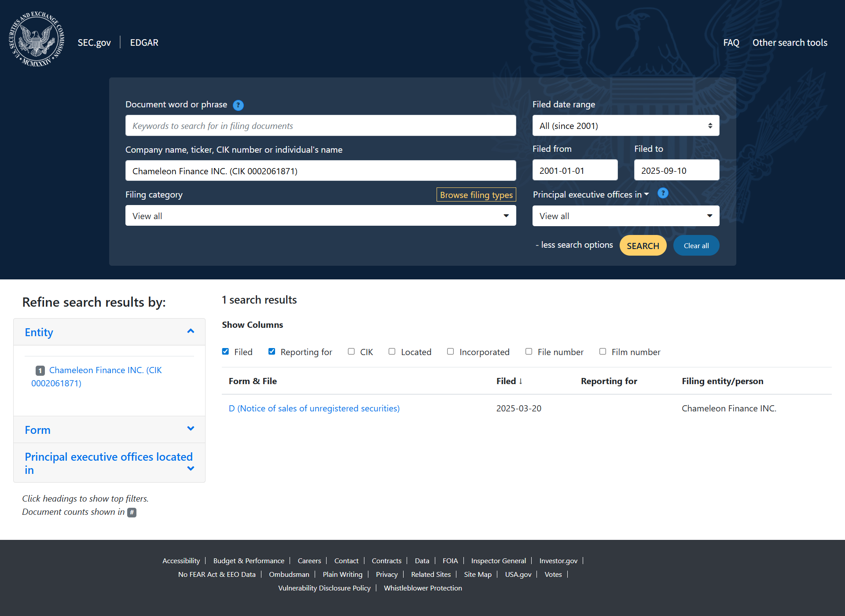Click the Form & File column header
The width and height of the screenshot is (845, 616).
[253, 381]
